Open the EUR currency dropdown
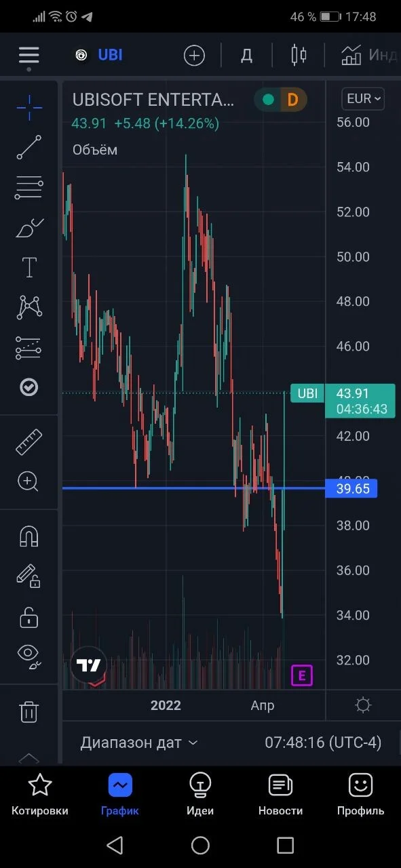Image resolution: width=401 pixels, height=868 pixels. pyautogui.click(x=364, y=99)
